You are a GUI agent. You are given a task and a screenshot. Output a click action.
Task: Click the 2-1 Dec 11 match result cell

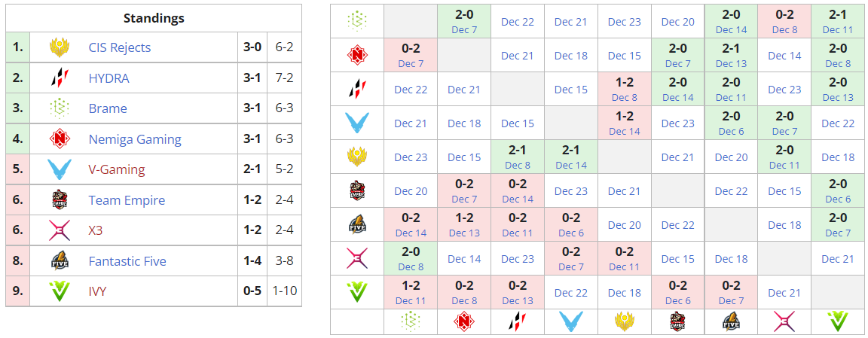coord(838,21)
